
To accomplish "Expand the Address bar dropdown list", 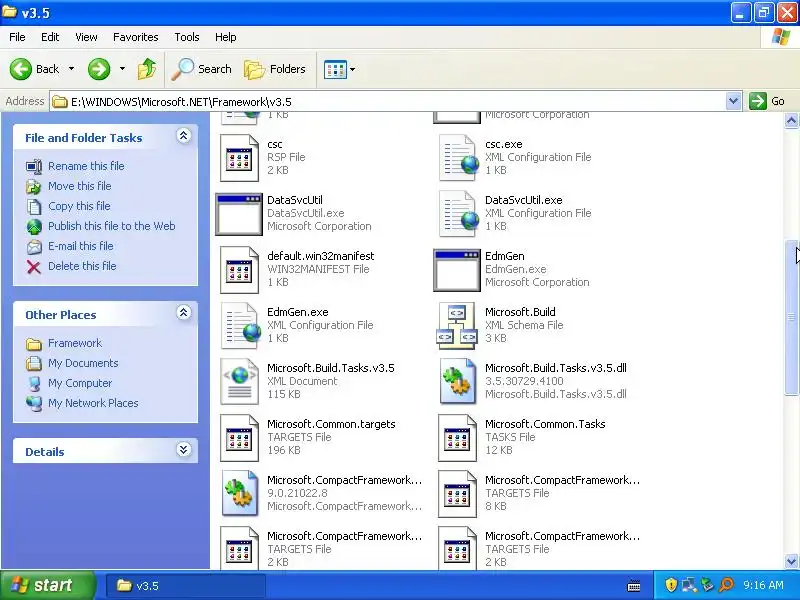I will tap(733, 102).
